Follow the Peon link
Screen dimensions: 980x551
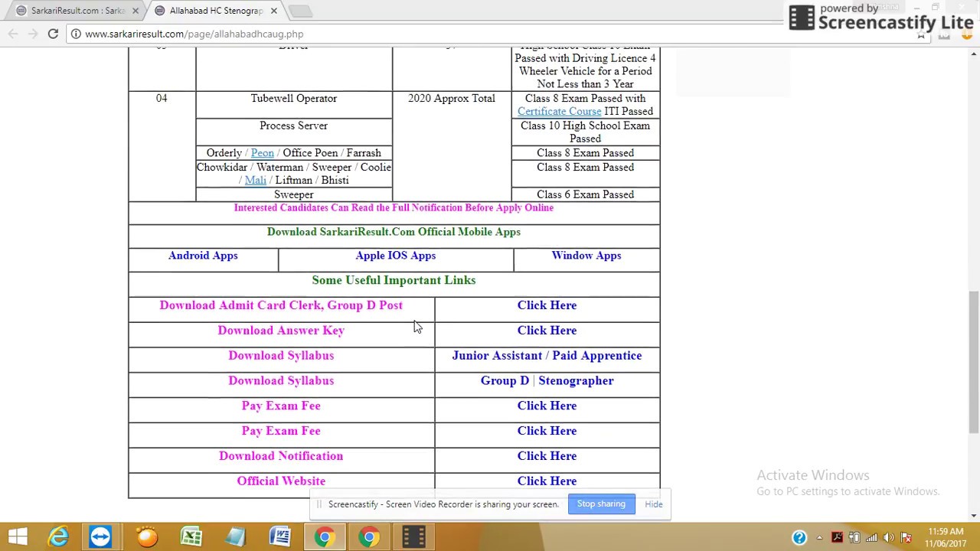pyautogui.click(x=262, y=153)
